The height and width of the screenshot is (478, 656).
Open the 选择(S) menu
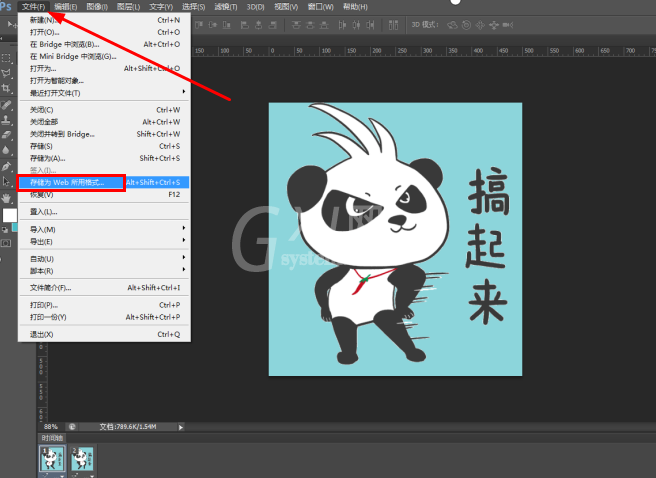[x=193, y=7]
